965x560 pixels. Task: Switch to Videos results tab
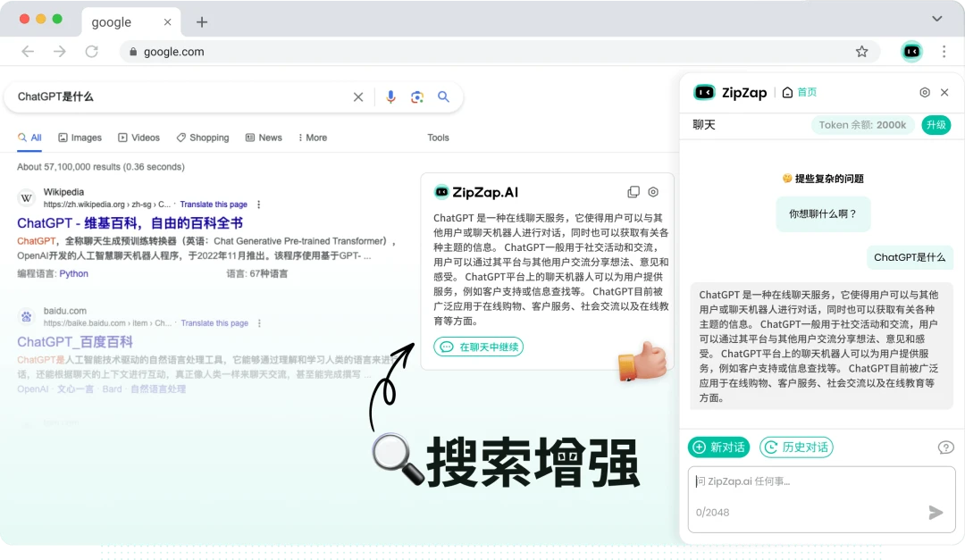pyautogui.click(x=139, y=138)
